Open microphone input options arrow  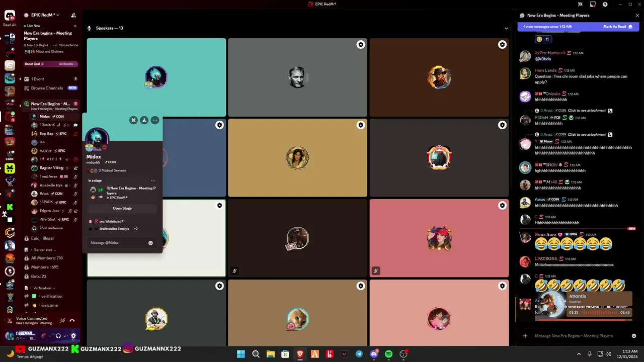point(50,336)
